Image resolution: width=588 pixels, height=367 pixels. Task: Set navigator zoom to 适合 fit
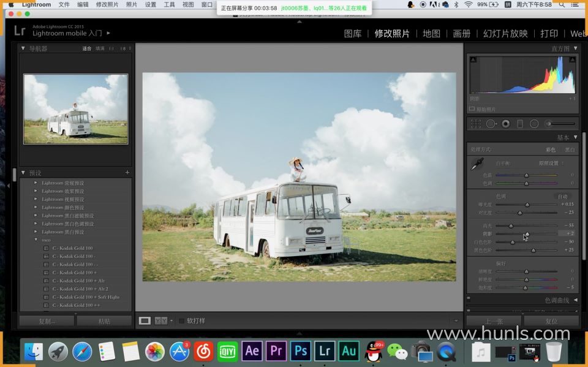pyautogui.click(x=86, y=48)
